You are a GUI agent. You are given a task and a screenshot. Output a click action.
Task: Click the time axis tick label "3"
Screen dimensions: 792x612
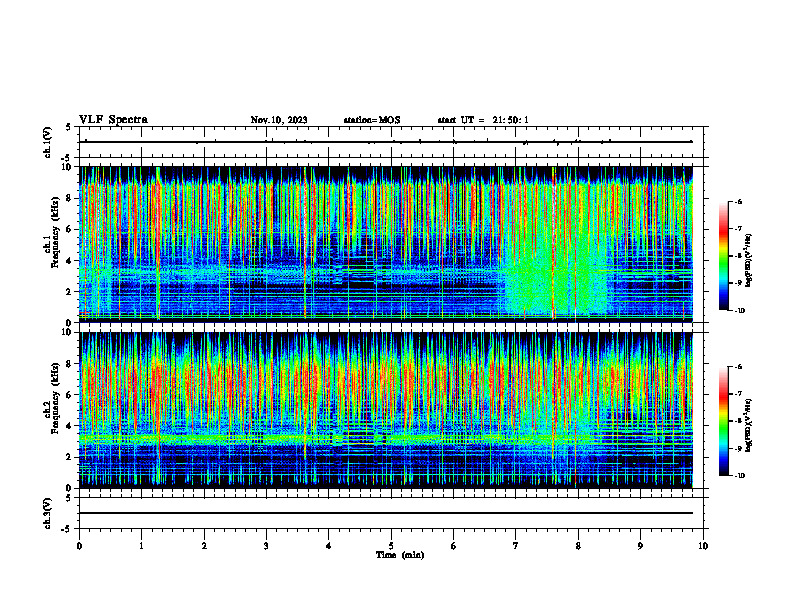(x=266, y=546)
